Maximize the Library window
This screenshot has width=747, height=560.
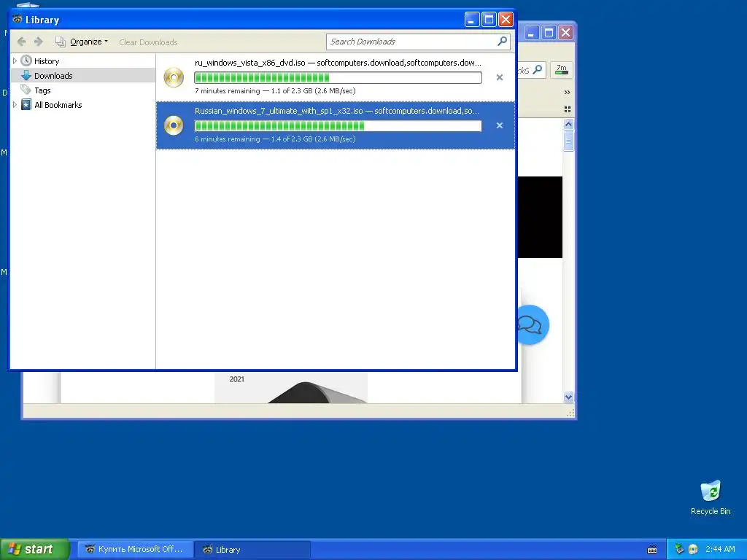(x=489, y=20)
